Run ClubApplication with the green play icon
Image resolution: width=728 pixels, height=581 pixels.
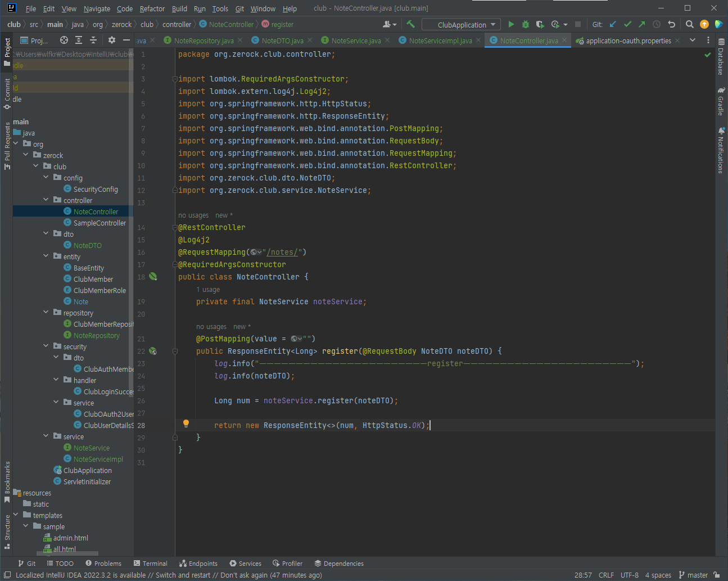(x=511, y=24)
